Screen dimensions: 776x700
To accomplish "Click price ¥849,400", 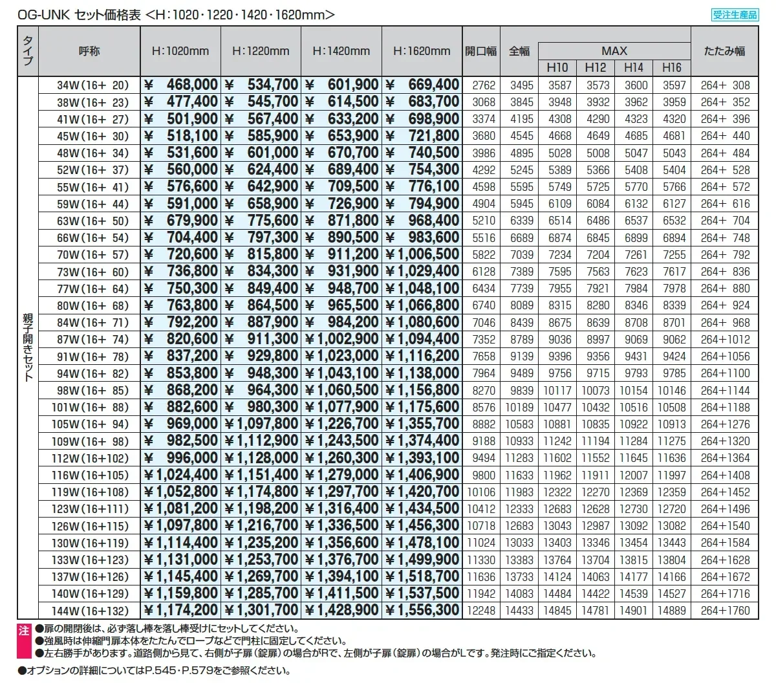I will 261,288.
